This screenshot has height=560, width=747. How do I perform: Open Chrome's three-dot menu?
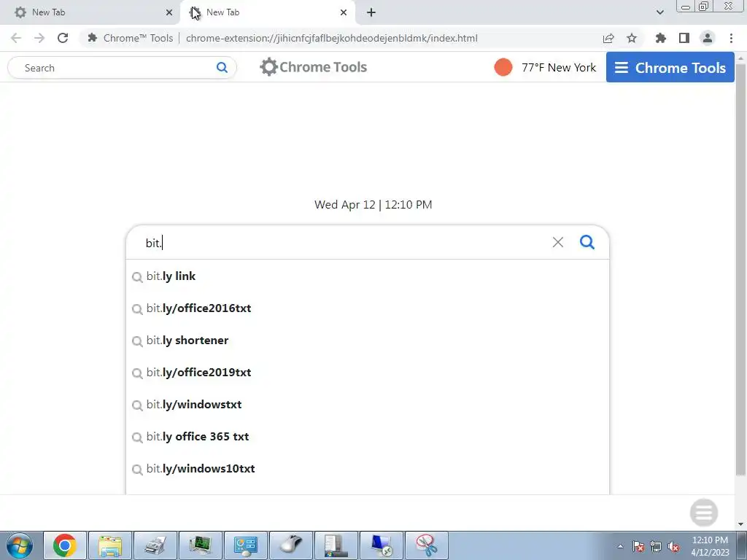[731, 38]
